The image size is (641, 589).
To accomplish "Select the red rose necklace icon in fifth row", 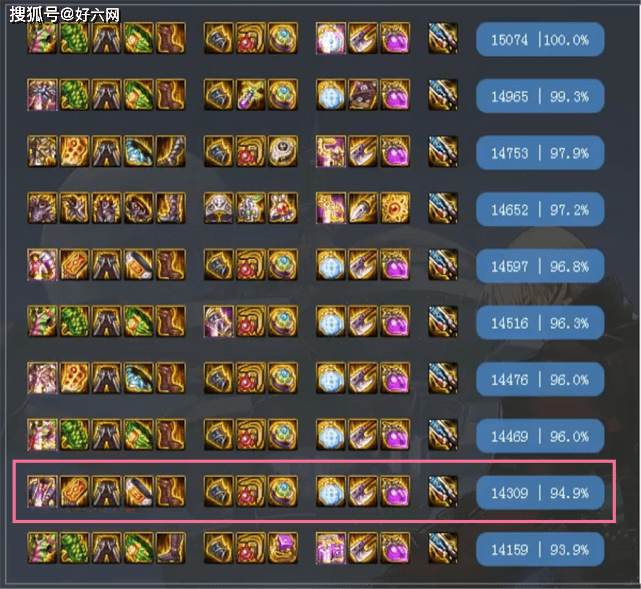I will [251, 264].
